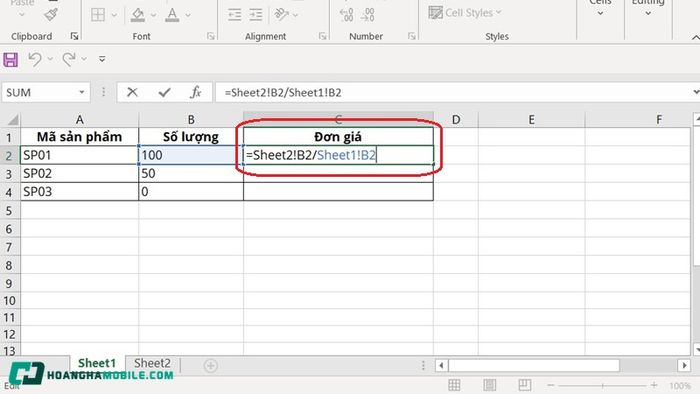Click the Orientation text rotation icon
Image resolution: width=700 pixels, height=394 pixels.
281,14
